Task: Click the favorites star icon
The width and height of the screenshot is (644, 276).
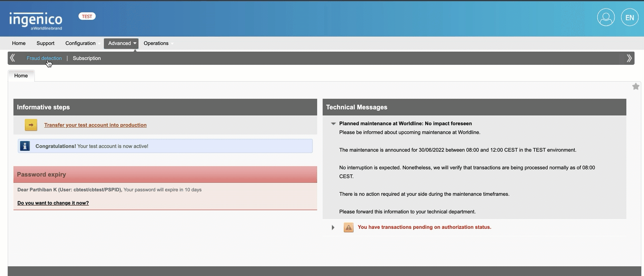Action: 636,86
